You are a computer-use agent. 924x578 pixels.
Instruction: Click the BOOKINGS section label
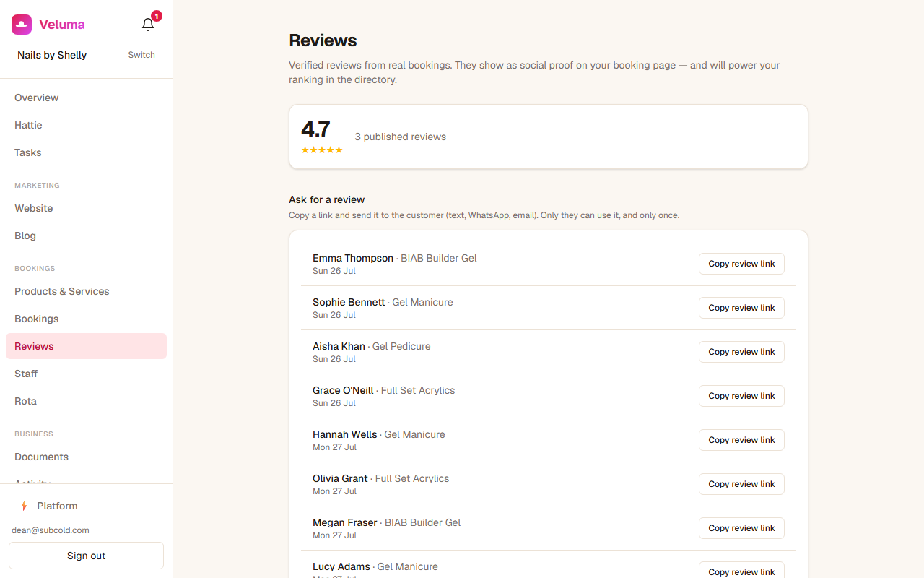[35, 269]
